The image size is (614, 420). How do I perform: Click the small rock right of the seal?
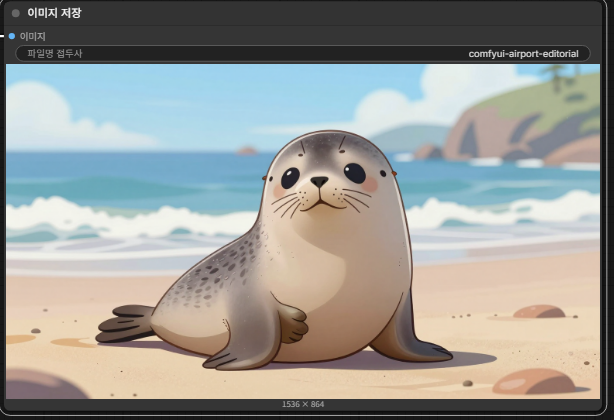pyautogui.click(x=539, y=312)
